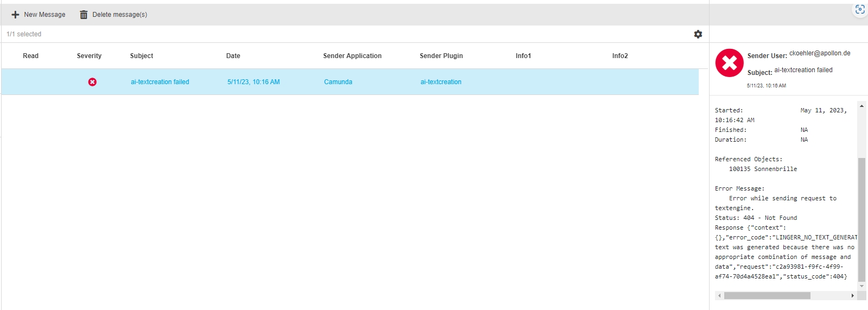Click the Read column header

(x=30, y=56)
